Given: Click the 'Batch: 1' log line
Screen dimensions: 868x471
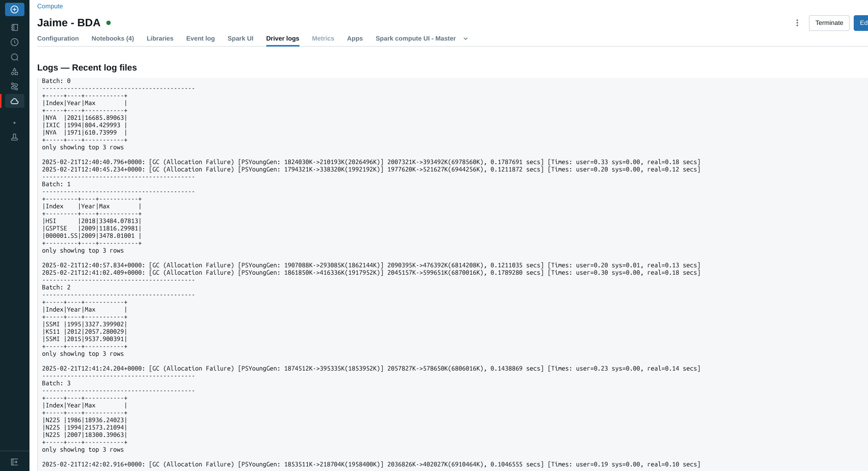Looking at the screenshot, I should (56, 184).
